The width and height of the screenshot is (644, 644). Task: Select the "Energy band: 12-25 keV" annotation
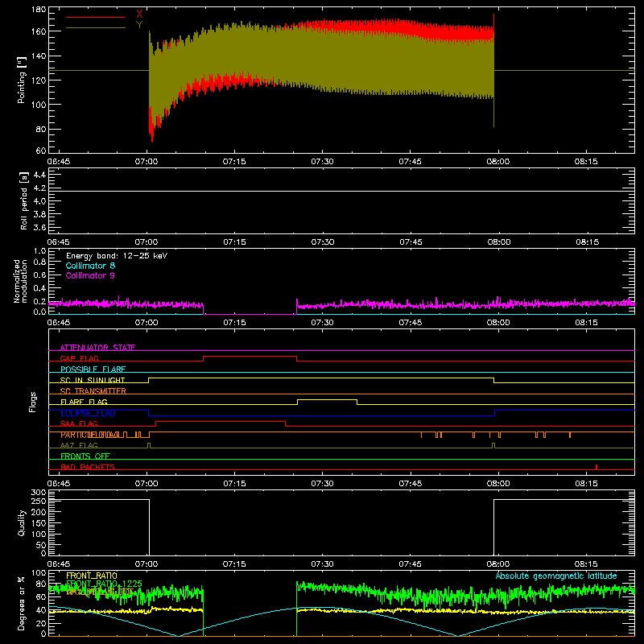[x=117, y=256]
